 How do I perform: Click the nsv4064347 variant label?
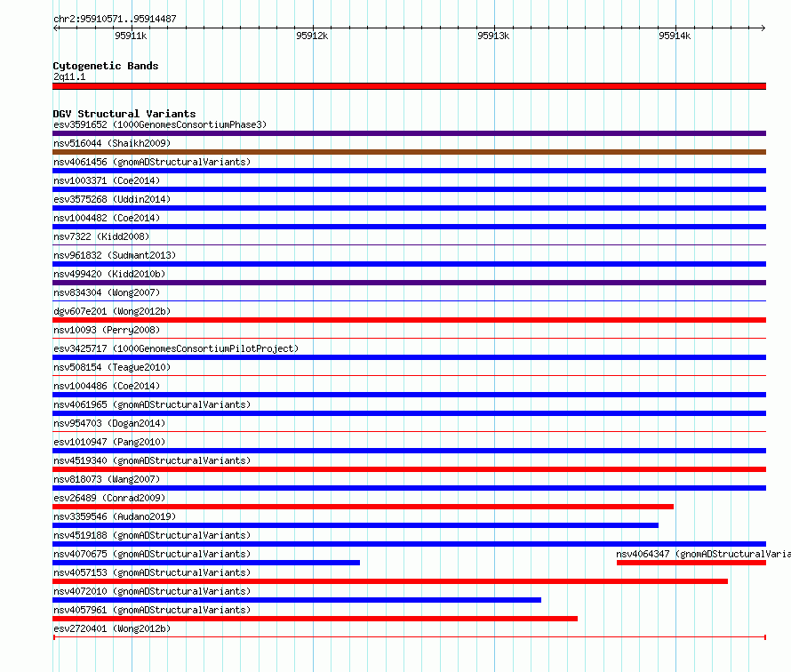703,554
